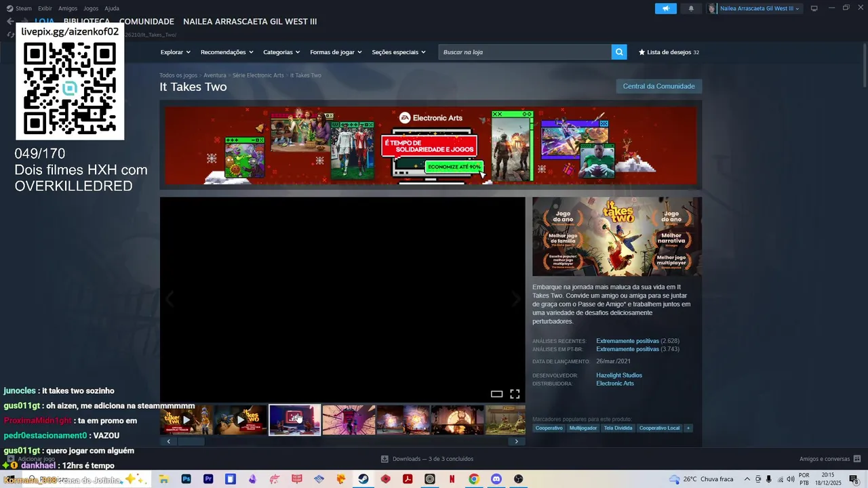868x488 pixels.
Task: Click the microphone tray icon
Action: (x=768, y=479)
